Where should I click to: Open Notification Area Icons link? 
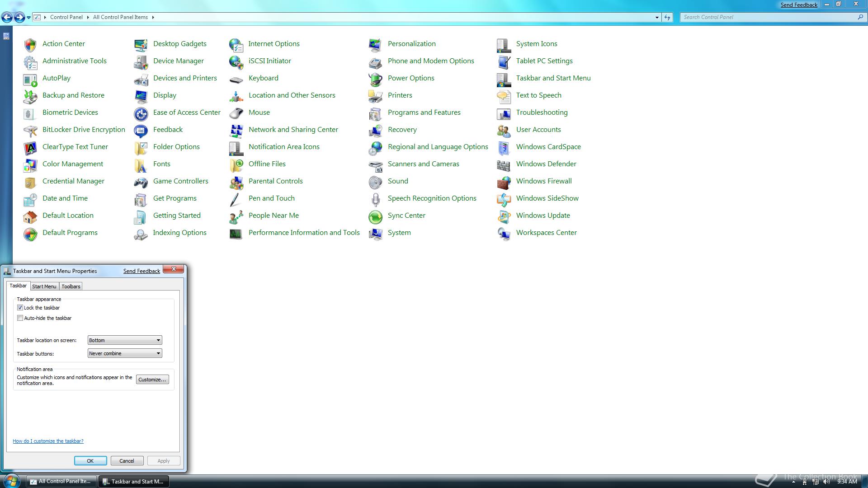(x=284, y=147)
